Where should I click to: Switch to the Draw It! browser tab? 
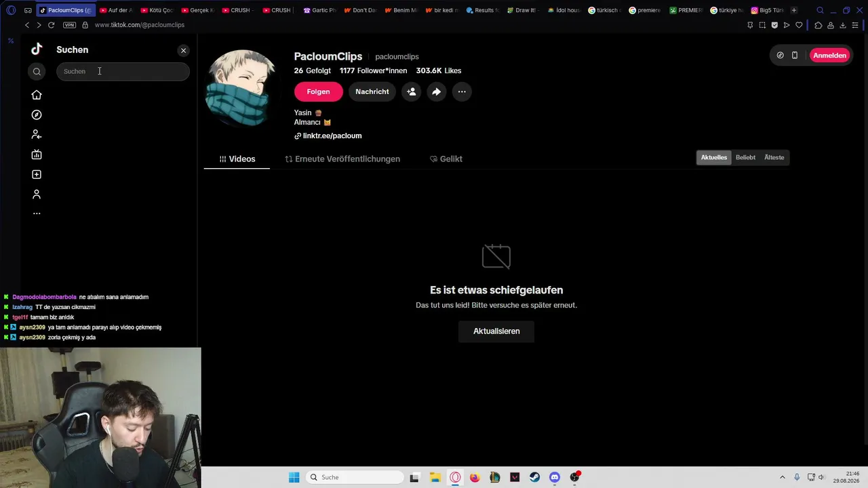tap(522, 10)
